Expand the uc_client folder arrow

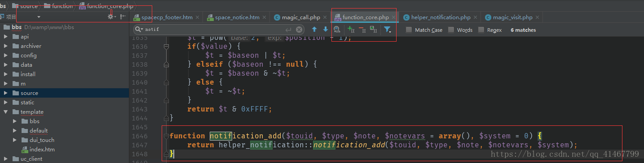point(6,159)
